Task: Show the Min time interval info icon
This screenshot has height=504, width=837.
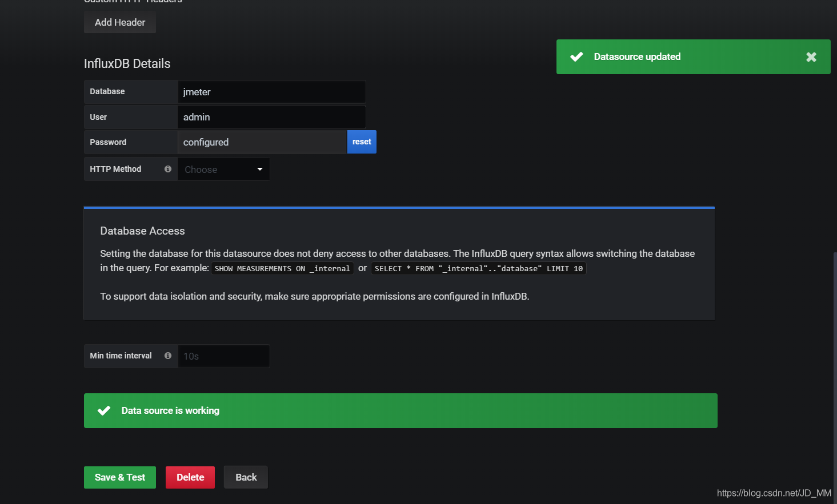Action: click(168, 356)
